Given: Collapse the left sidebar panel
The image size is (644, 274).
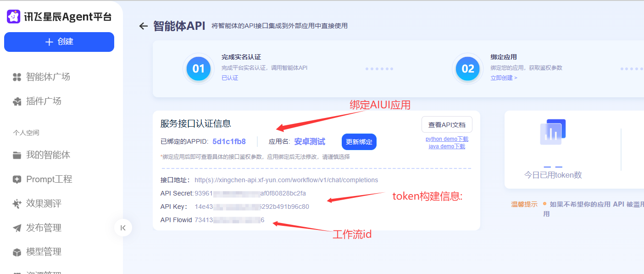Looking at the screenshot, I should click(x=123, y=228).
